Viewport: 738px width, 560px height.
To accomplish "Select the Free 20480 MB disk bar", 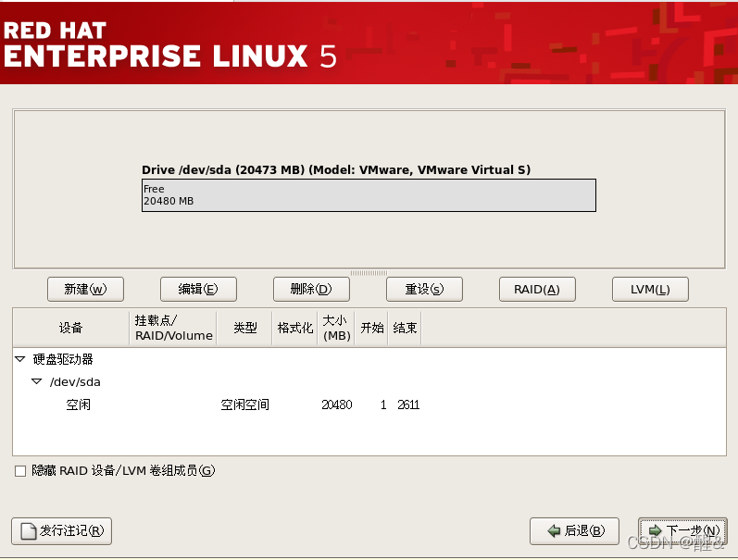I will tap(369, 195).
